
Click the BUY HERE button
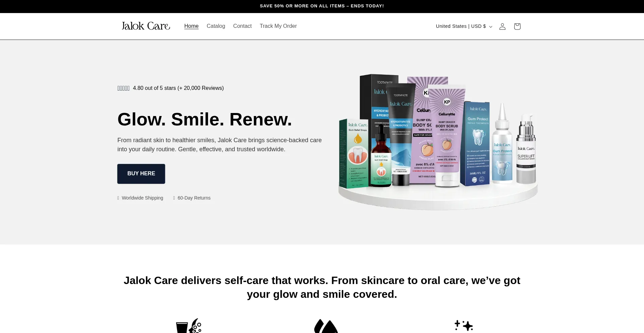[x=141, y=174]
